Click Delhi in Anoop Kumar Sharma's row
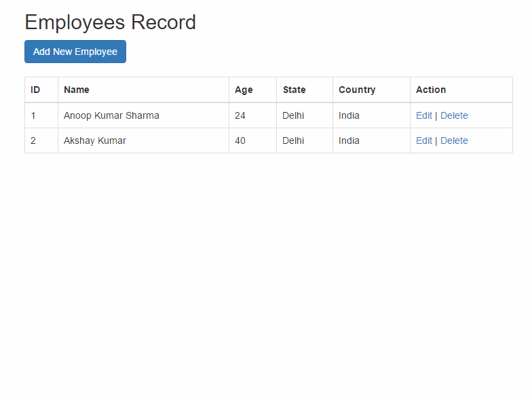The width and height of the screenshot is (532, 397). [293, 115]
